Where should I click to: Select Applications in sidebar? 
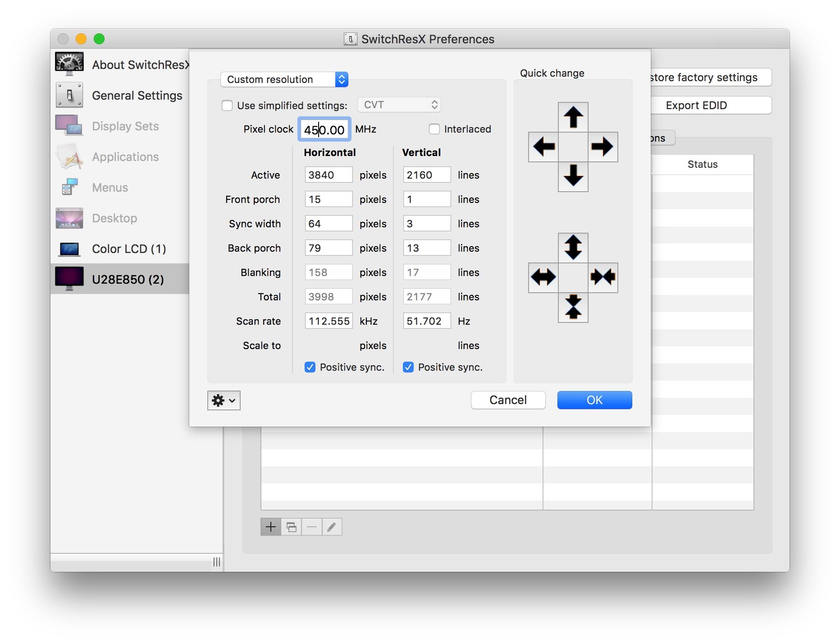coord(120,157)
